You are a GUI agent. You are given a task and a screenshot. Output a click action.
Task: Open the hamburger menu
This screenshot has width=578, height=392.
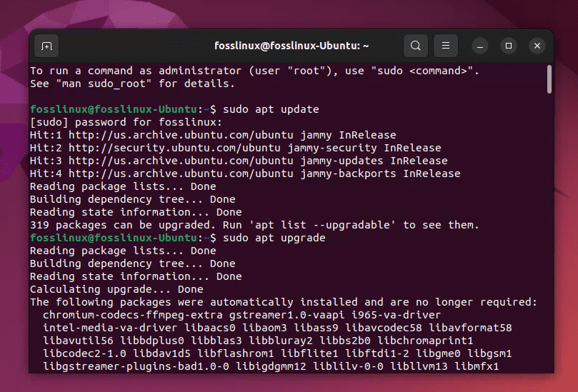point(446,46)
